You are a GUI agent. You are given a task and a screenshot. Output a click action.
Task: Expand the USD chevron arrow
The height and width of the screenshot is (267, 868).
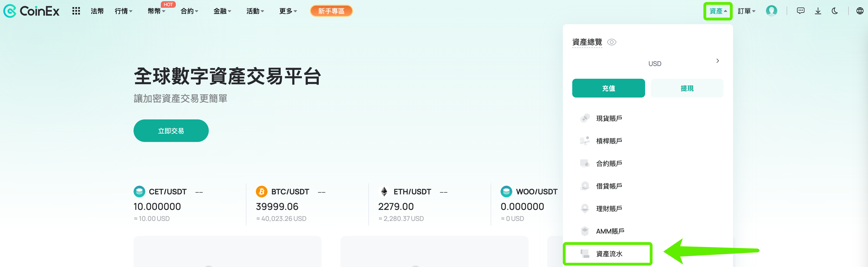(x=717, y=61)
